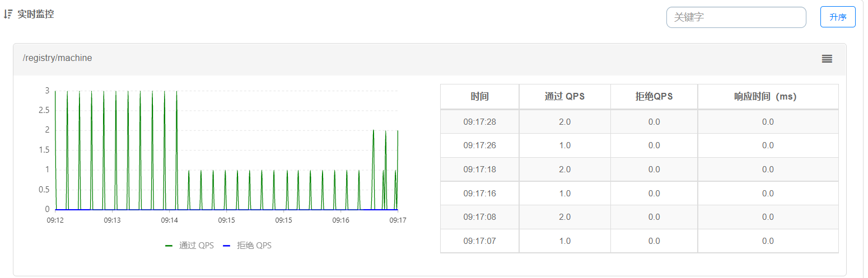Select the 09:17:16 time cell
Image resolution: width=868 pixels, height=278 pixels.
pos(480,193)
